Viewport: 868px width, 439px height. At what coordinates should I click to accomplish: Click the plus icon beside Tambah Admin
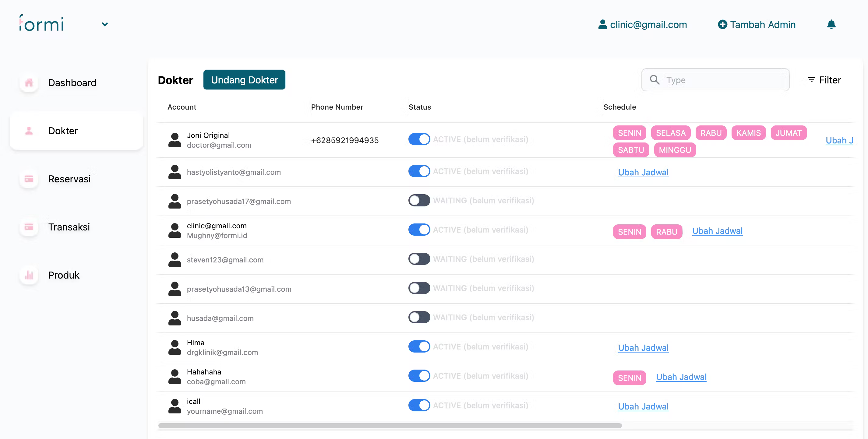(722, 25)
